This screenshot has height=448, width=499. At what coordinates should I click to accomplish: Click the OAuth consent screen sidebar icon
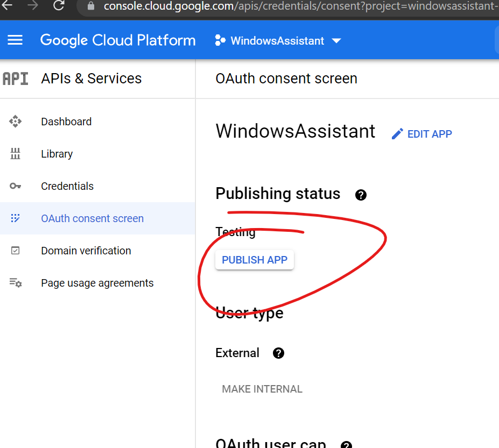pyautogui.click(x=15, y=218)
